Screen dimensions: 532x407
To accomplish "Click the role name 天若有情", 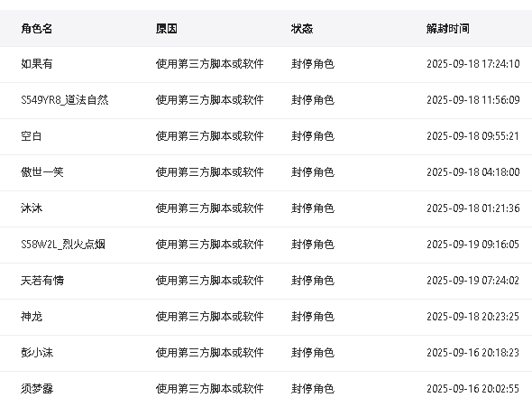I will coord(42,281).
